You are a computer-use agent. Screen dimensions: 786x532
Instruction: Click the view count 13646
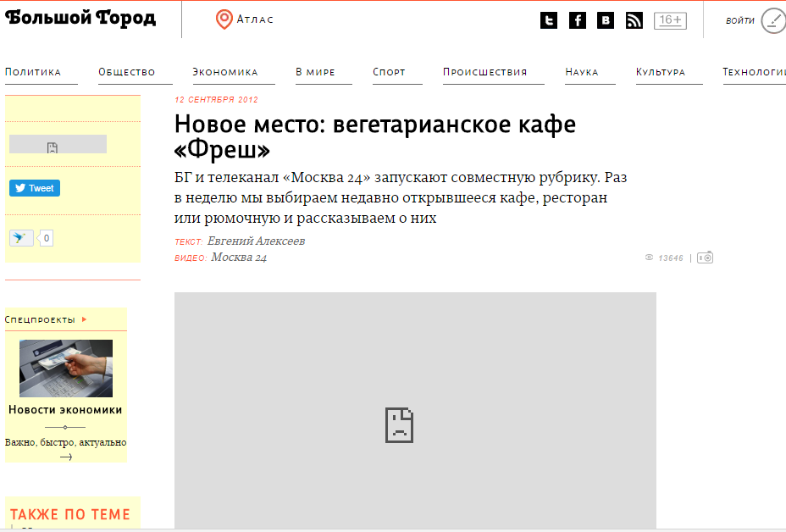(671, 258)
